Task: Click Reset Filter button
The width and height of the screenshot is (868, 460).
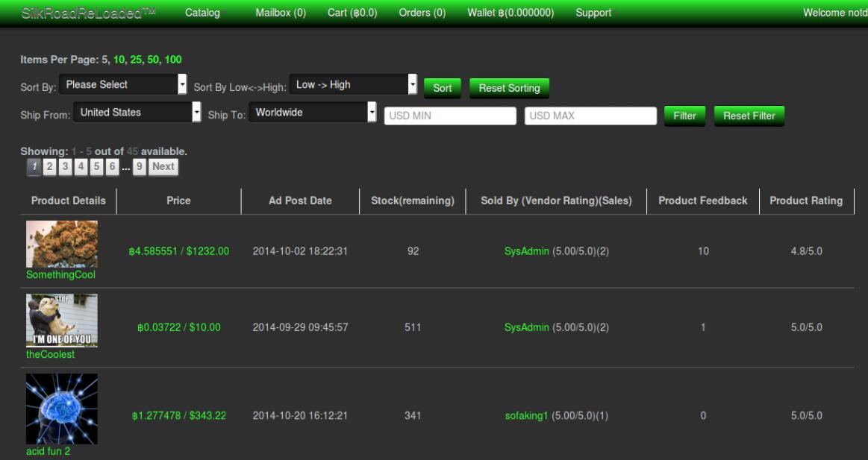Action: 749,116
